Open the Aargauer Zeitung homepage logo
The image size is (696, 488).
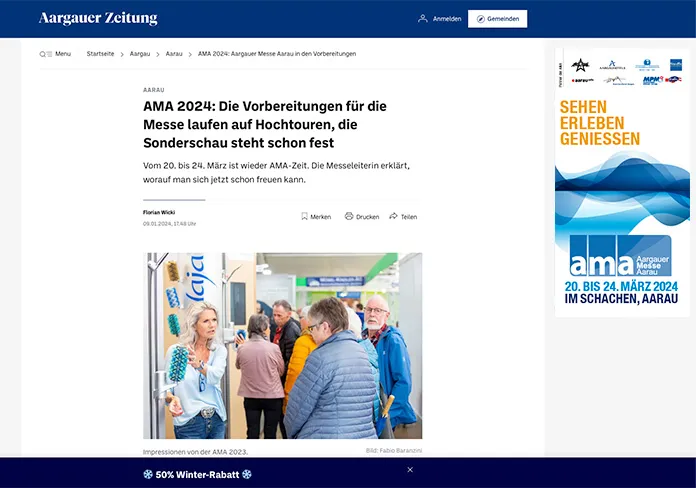click(98, 18)
